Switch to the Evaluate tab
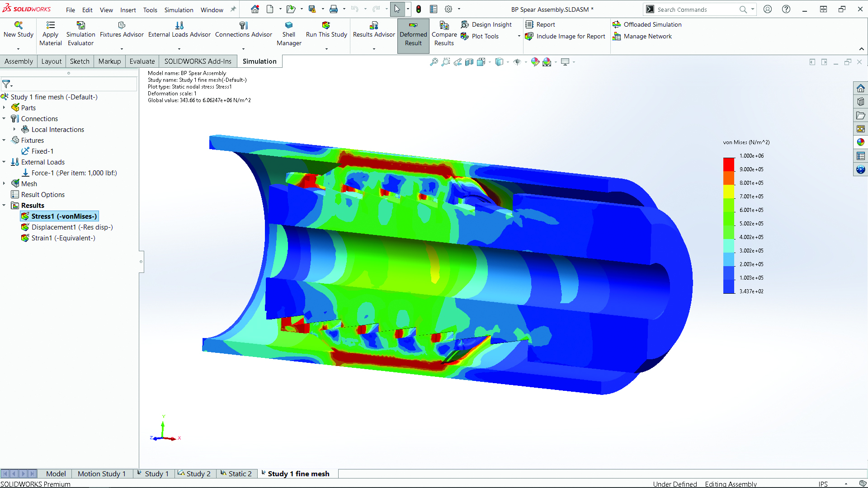 pos(142,61)
